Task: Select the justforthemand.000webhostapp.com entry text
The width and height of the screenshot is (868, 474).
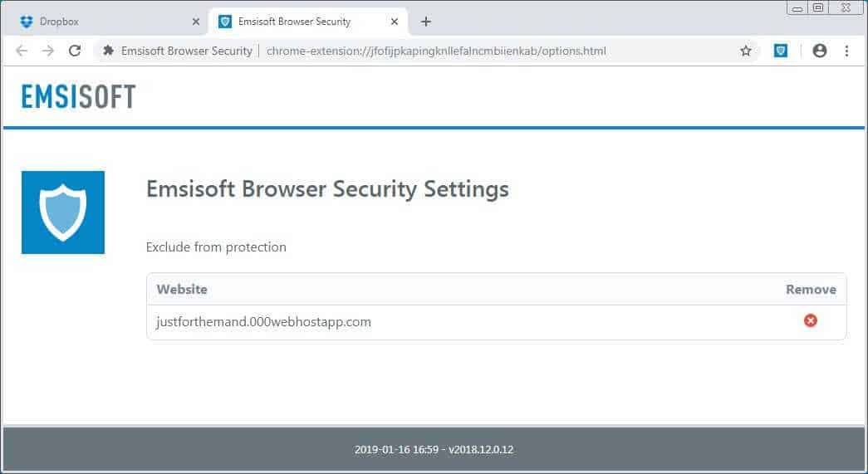Action: [x=263, y=322]
